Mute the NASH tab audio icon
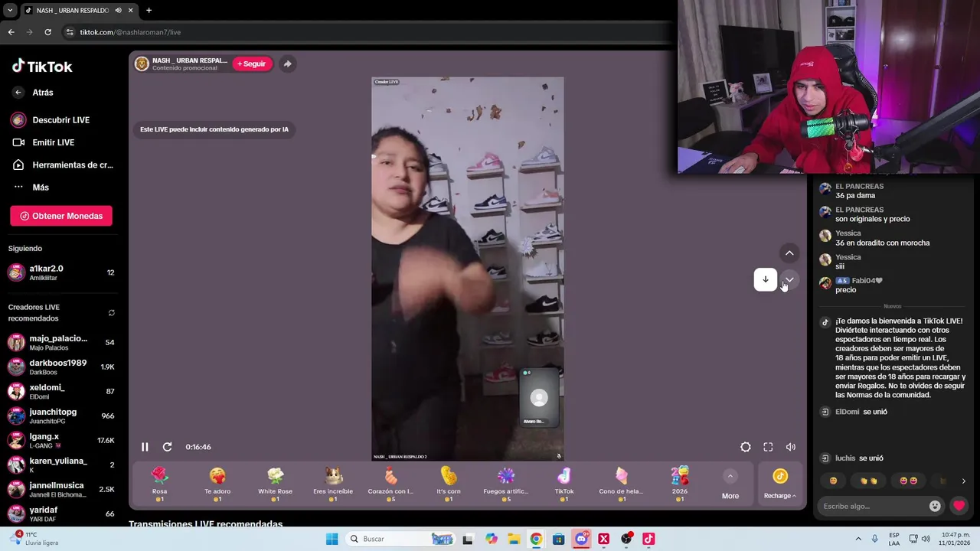This screenshot has height=551, width=980. coord(118,11)
